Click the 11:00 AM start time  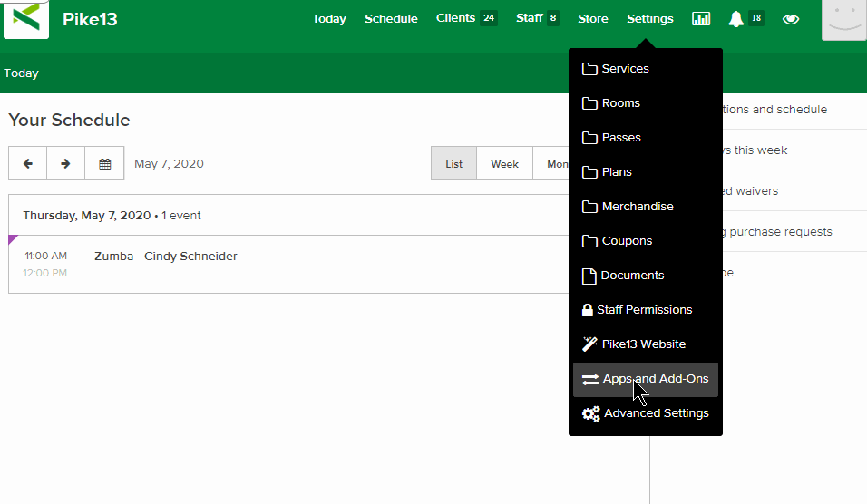[x=46, y=256]
